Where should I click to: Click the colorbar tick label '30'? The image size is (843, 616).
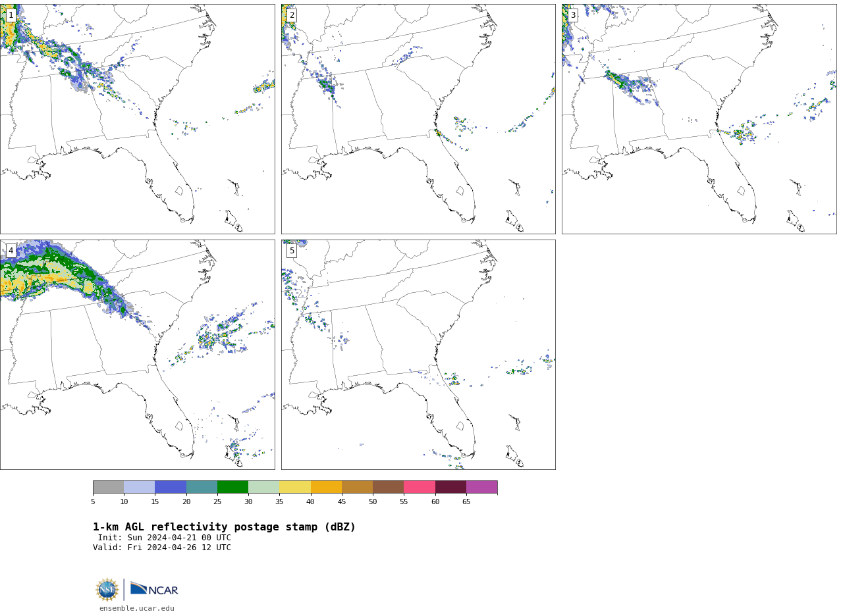click(248, 502)
